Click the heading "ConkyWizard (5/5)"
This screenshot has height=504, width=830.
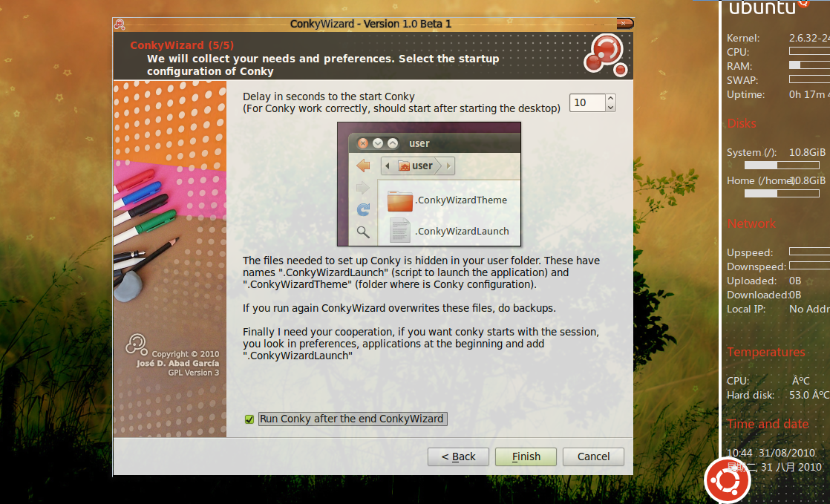coord(182,45)
